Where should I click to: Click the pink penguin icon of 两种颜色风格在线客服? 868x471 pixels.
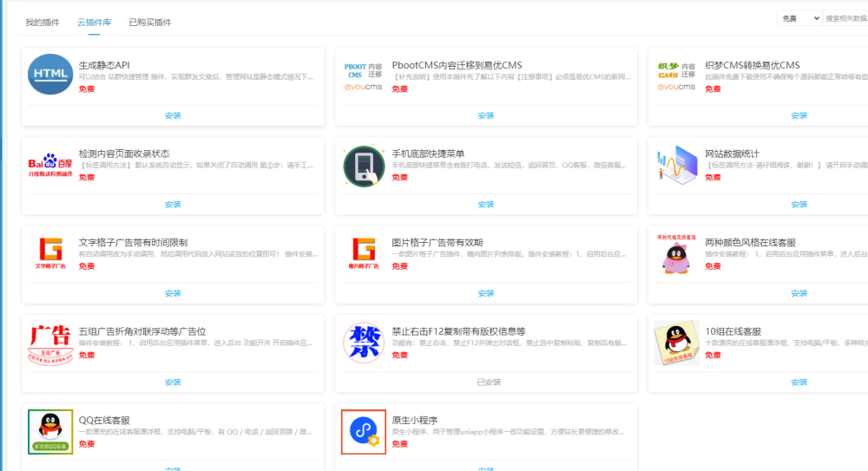[x=676, y=254]
